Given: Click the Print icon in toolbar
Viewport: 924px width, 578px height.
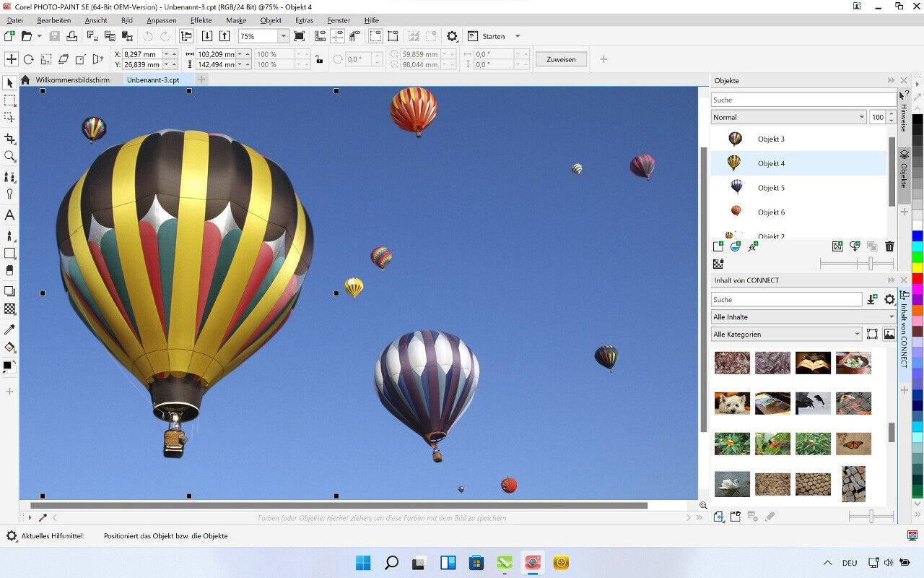Looking at the screenshot, I should tap(72, 36).
